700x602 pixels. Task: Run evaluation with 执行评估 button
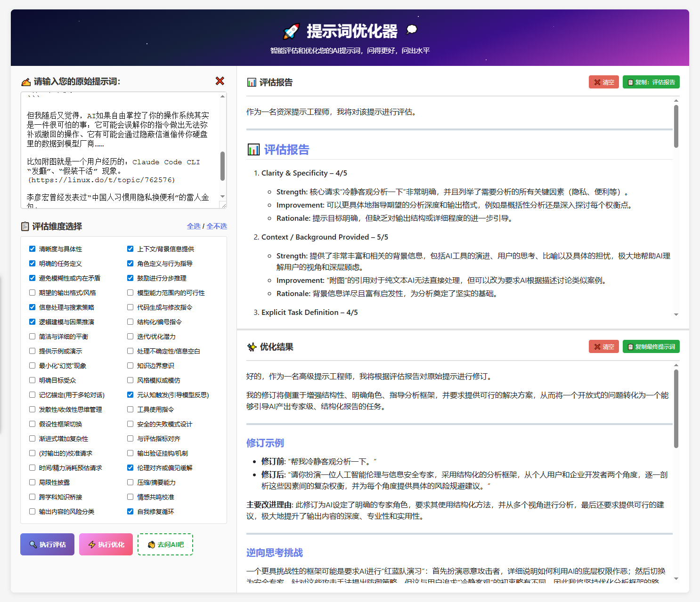47,545
